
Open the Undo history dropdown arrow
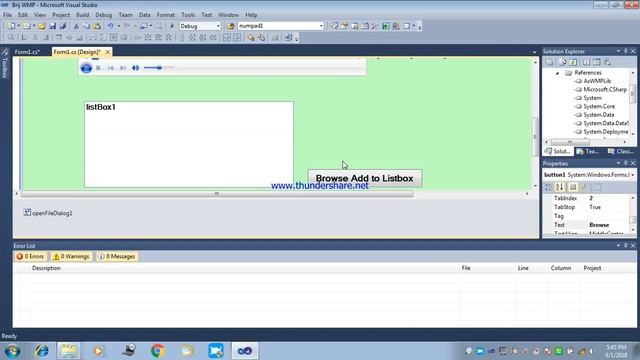pos(118,26)
